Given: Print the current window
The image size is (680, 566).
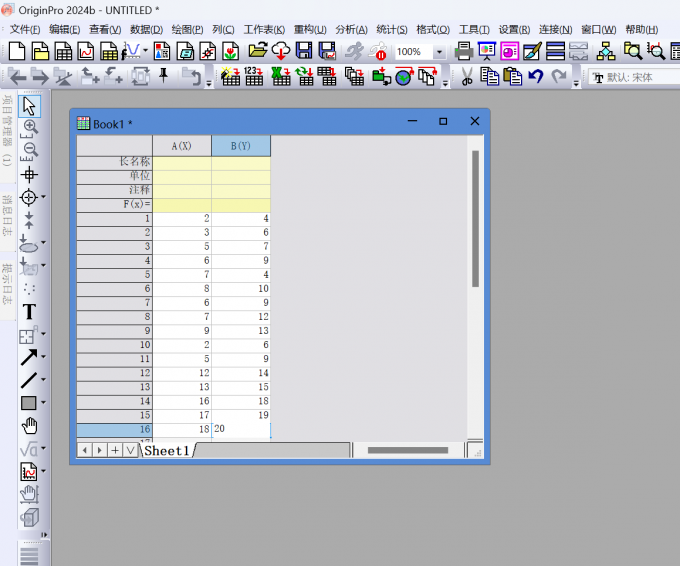Looking at the screenshot, I should (464, 51).
